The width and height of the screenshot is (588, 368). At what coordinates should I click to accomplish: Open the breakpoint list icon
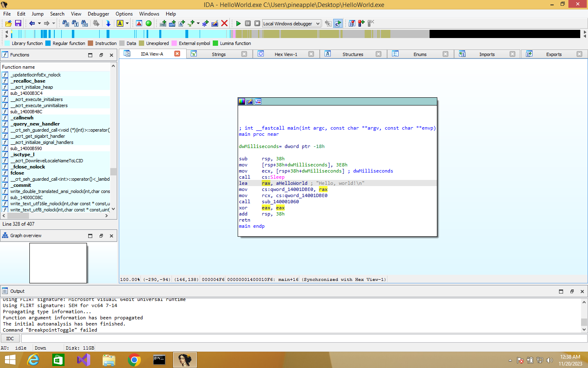352,23
